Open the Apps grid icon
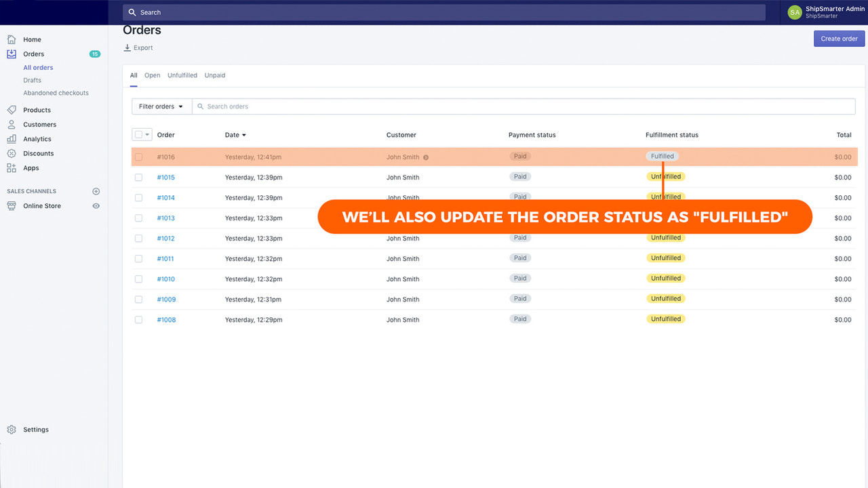The height and width of the screenshot is (488, 868). click(12, 167)
